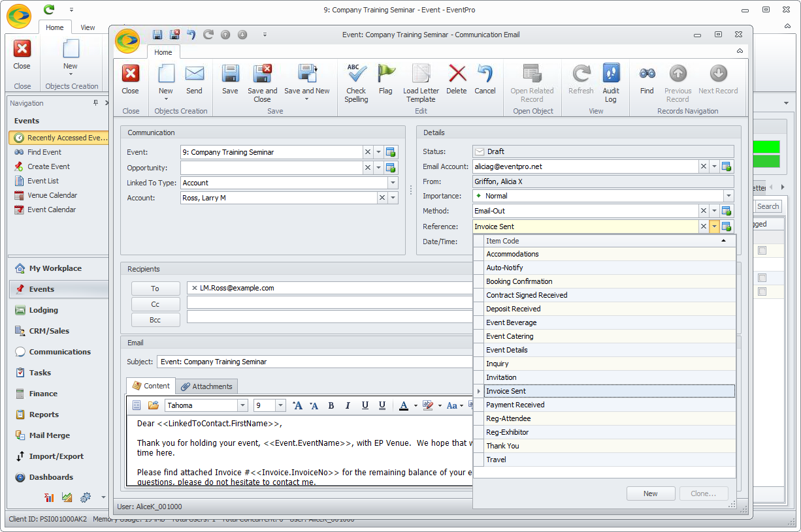Expand the Email Account dropdown arrow
The image size is (801, 532).
pyautogui.click(x=714, y=166)
